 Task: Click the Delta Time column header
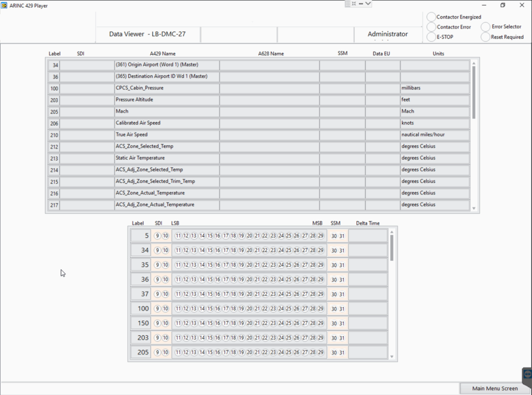click(368, 223)
